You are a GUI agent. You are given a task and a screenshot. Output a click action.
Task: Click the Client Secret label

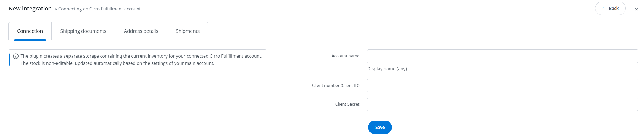tap(347, 104)
